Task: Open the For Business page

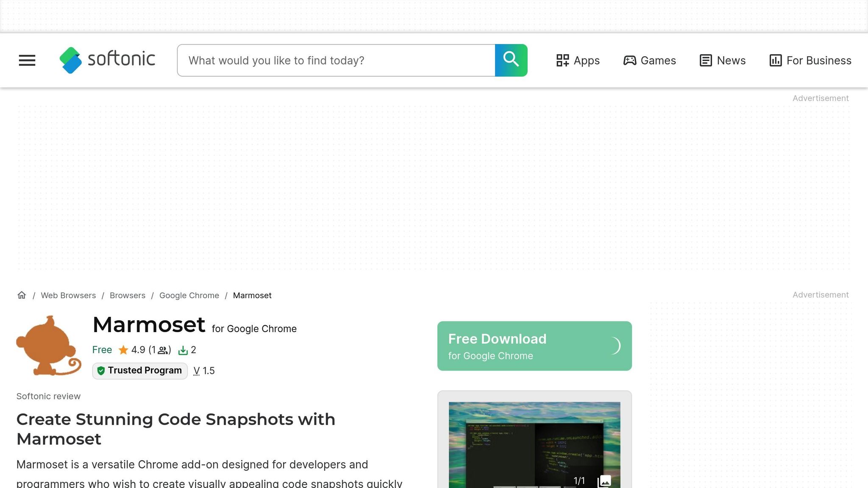Action: click(810, 61)
